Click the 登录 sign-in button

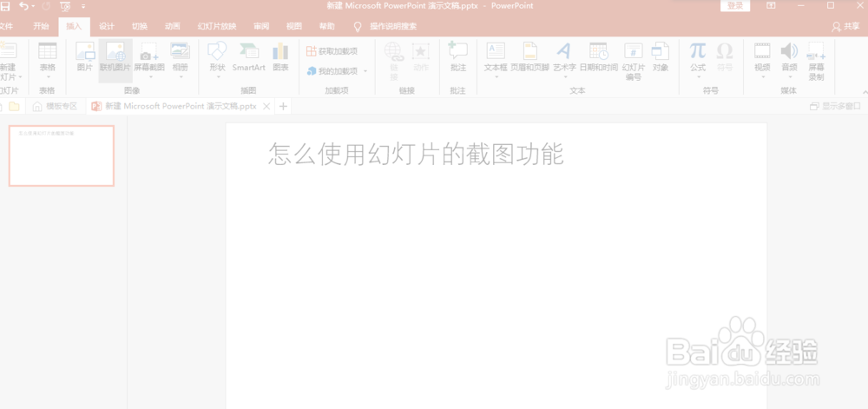(x=734, y=5)
